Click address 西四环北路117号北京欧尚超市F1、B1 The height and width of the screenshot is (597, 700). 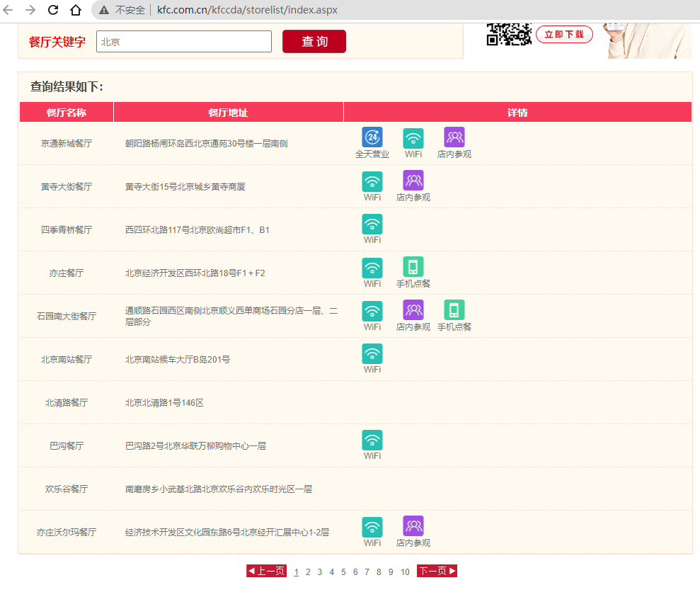click(197, 230)
